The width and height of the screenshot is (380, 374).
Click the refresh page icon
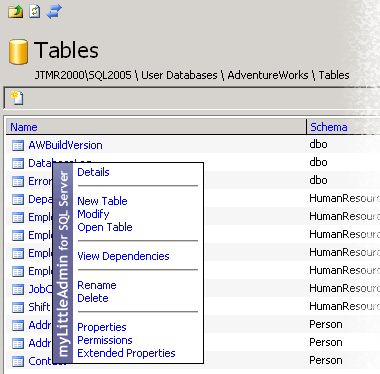35,11
